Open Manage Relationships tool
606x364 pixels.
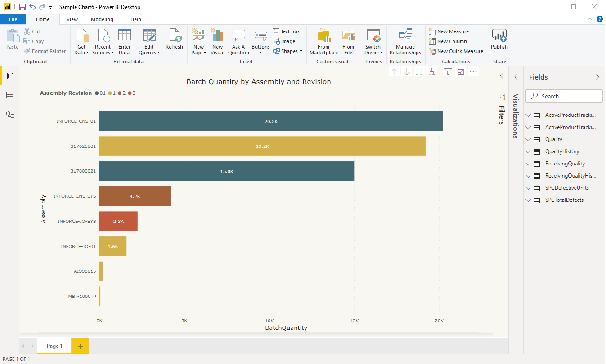(405, 42)
